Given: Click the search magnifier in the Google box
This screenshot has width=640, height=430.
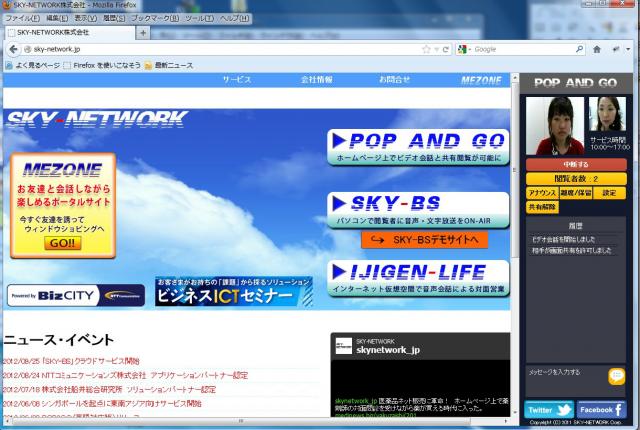Looking at the screenshot, I should click(x=579, y=49).
